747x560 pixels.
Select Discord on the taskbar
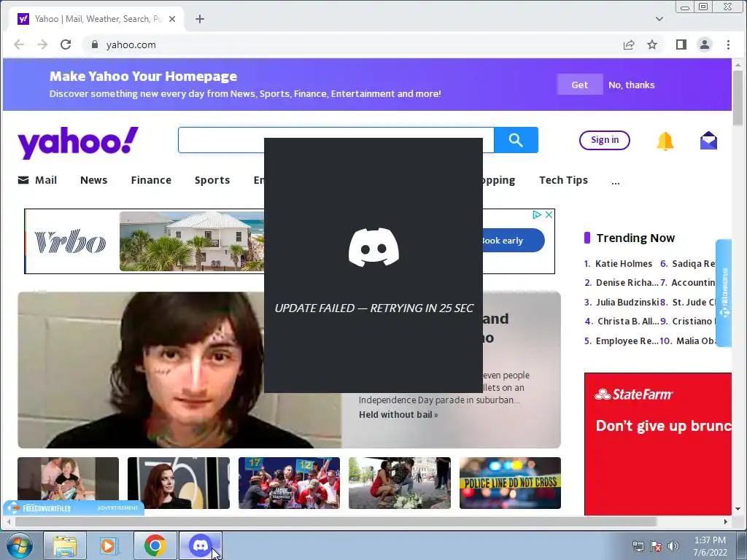[x=201, y=545]
